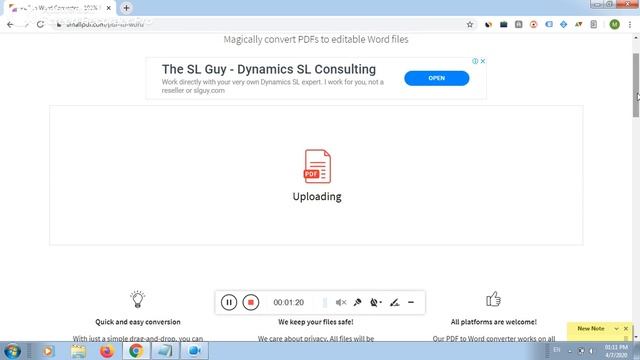This screenshot has width=640, height=360.
Task: Reload the current page
Action: click(40, 24)
